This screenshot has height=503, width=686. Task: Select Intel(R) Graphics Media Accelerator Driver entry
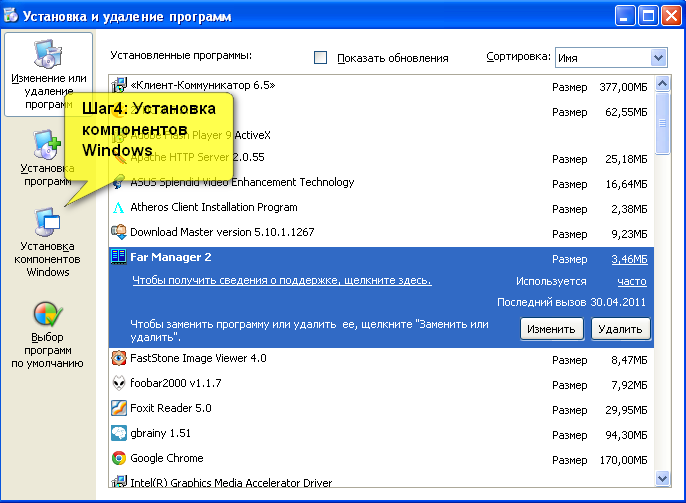coord(381,481)
